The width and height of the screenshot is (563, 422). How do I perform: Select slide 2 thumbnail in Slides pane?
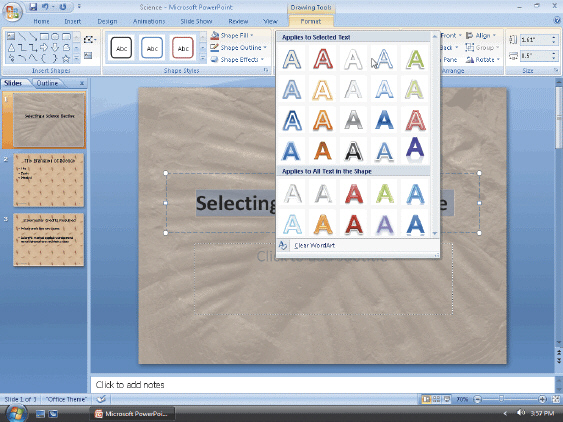tap(49, 180)
